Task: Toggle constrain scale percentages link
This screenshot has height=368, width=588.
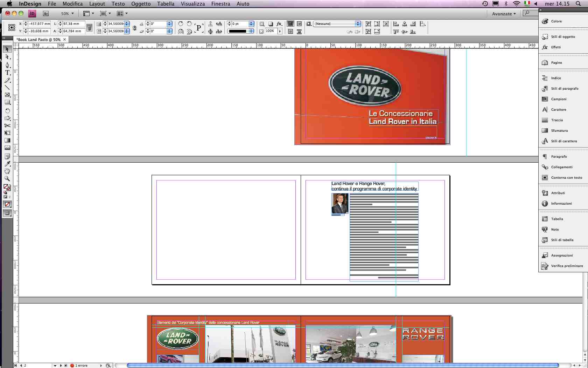Action: [x=135, y=28]
